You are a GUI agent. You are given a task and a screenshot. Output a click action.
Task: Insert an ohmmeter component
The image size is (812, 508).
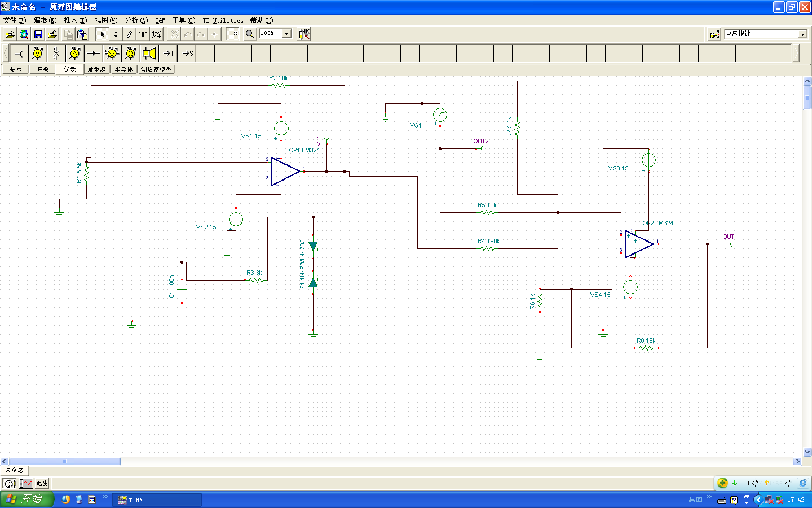click(131, 54)
